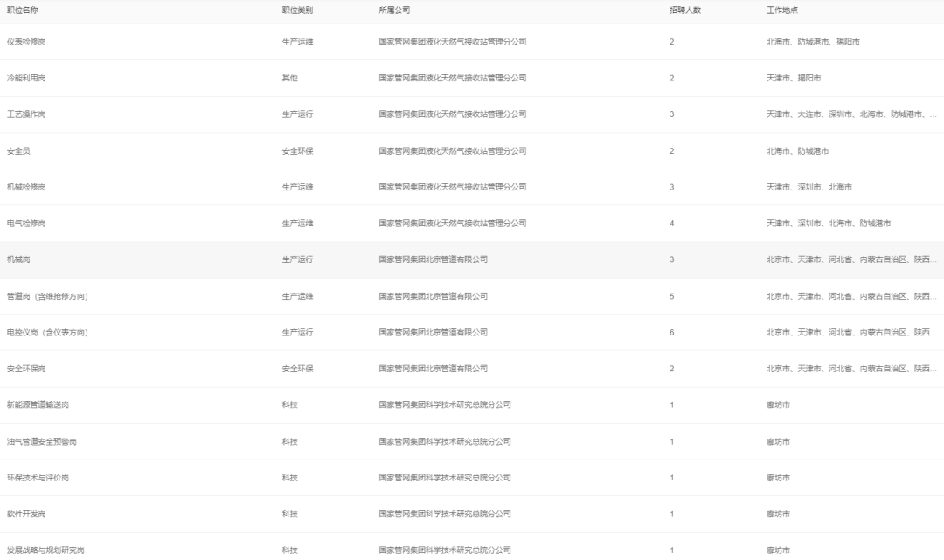The width and height of the screenshot is (944, 560).
Task: Click 生产运维 category in 仪表检修岗 row
Action: click(297, 42)
